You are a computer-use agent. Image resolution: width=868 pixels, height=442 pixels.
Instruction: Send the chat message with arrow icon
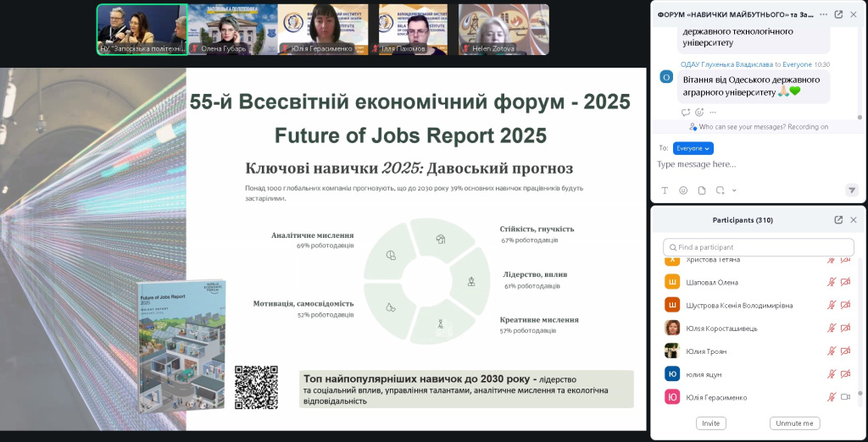point(851,190)
